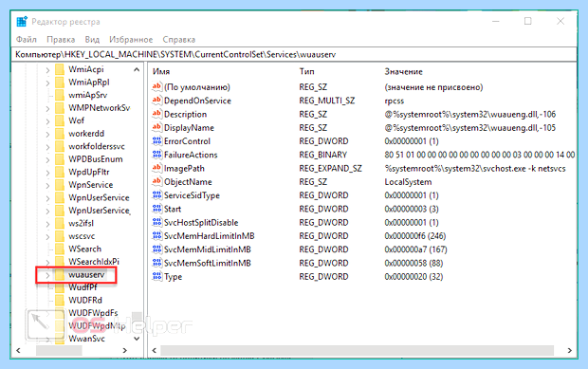Click the Type DWORD value icon
The width and height of the screenshot is (588, 369).
click(x=156, y=276)
